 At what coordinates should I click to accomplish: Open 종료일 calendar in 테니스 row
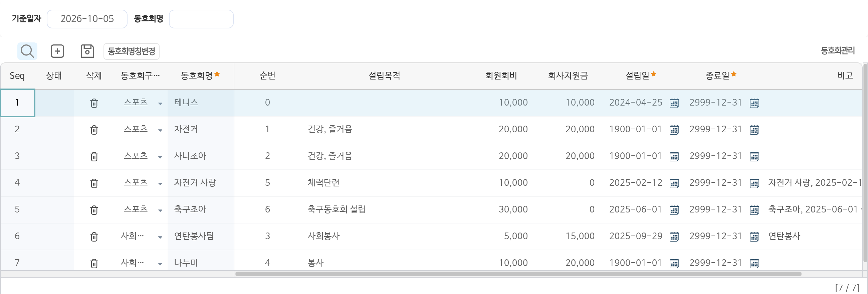[x=754, y=103]
